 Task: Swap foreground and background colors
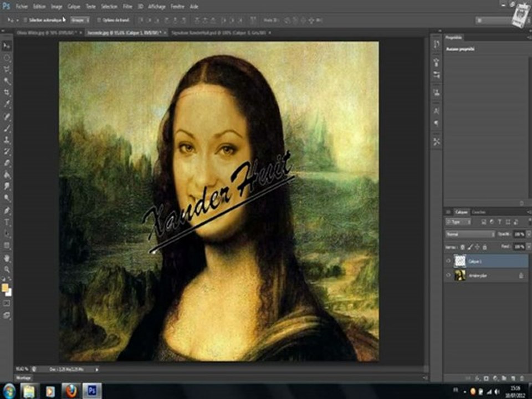click(9, 279)
